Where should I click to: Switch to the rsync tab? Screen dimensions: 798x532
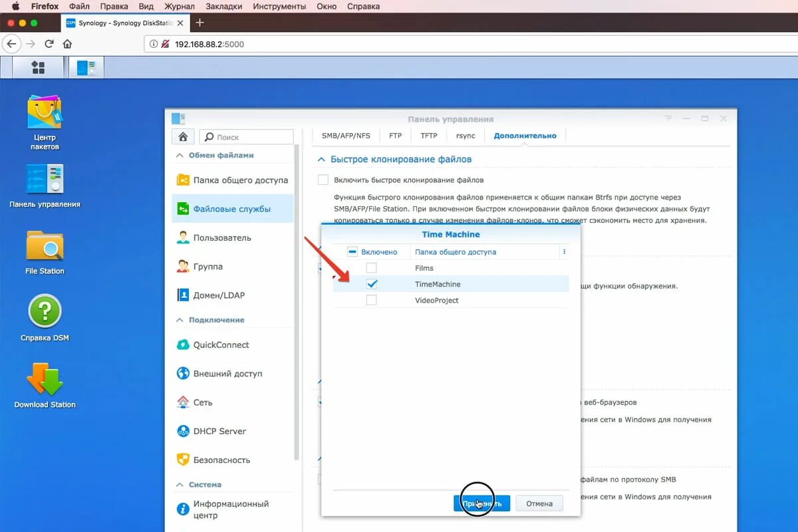point(465,136)
